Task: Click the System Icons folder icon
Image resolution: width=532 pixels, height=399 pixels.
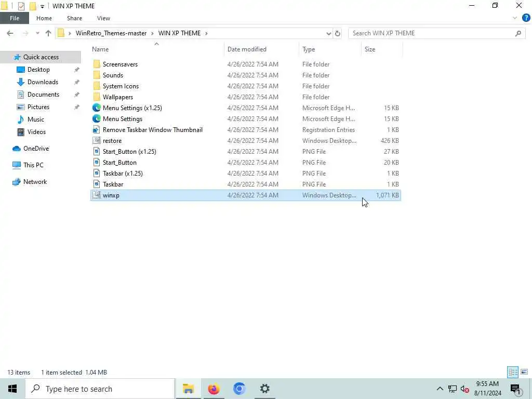Action: point(97,86)
